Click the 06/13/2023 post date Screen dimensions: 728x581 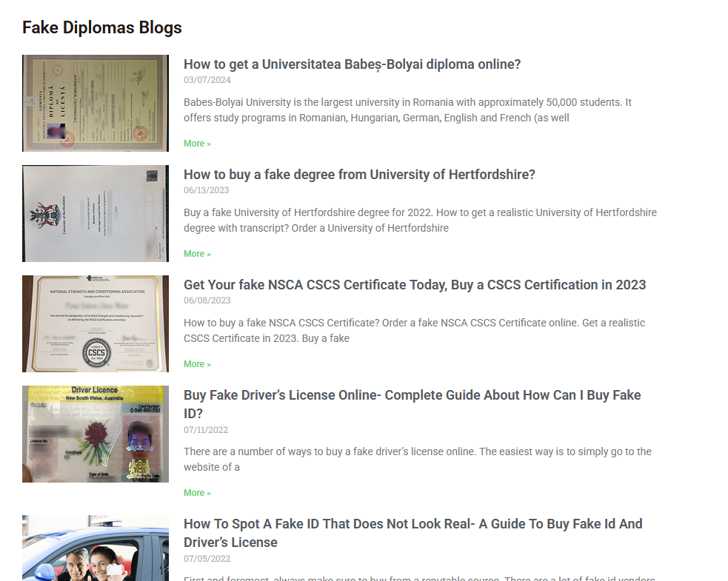pos(207,190)
